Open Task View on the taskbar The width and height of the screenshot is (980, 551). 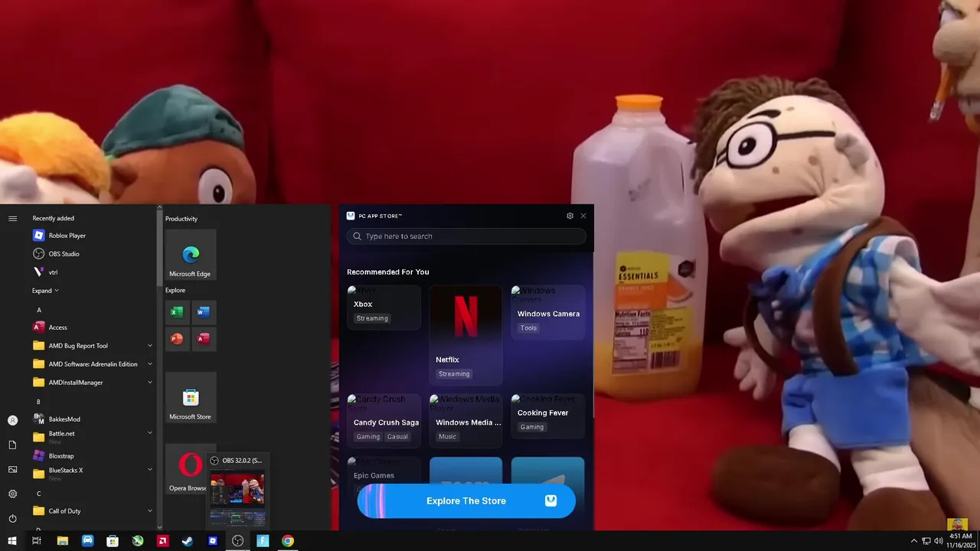(x=36, y=541)
